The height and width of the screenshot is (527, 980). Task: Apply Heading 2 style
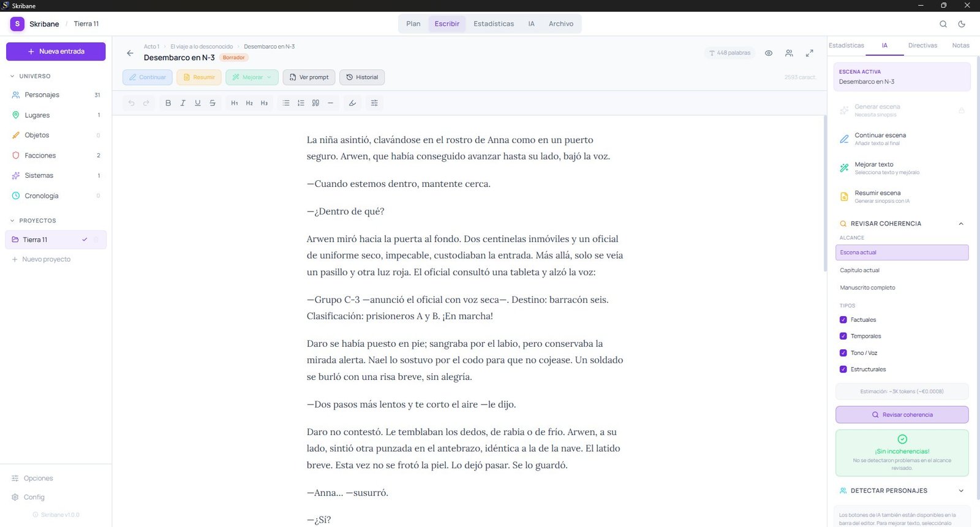(x=249, y=103)
